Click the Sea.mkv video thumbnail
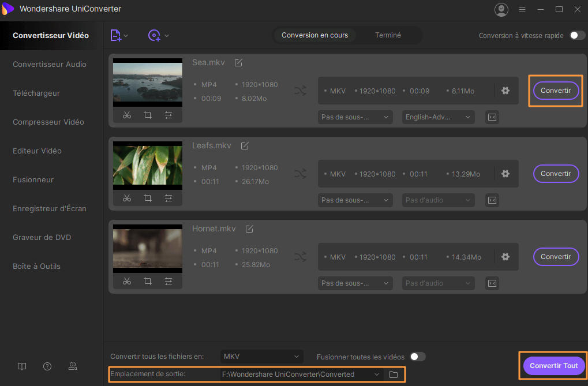Viewport: 588px width, 386px height. point(148,83)
